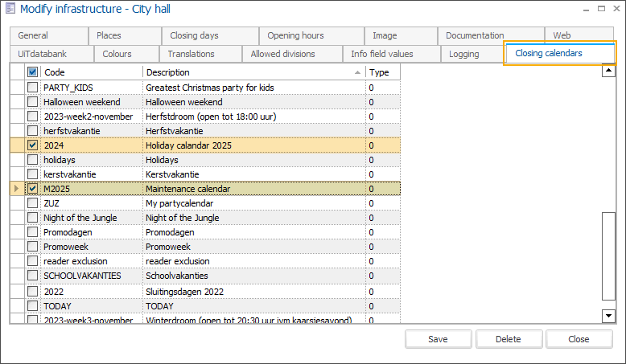Click the current-row arrow beside M2025

(x=16, y=189)
